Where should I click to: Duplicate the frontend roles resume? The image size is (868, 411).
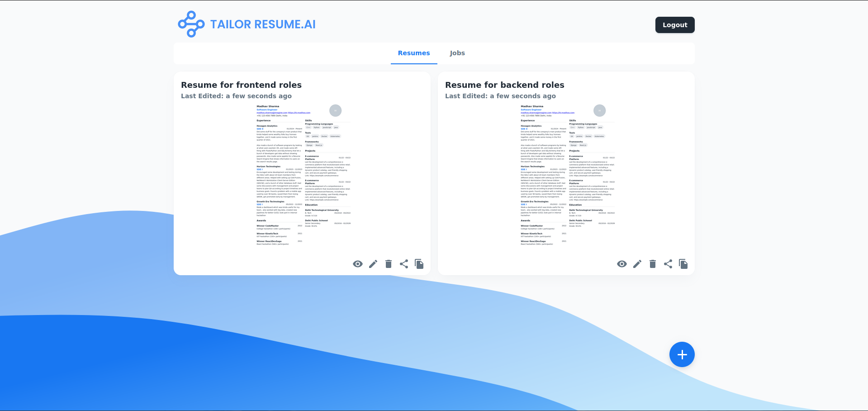point(419,264)
